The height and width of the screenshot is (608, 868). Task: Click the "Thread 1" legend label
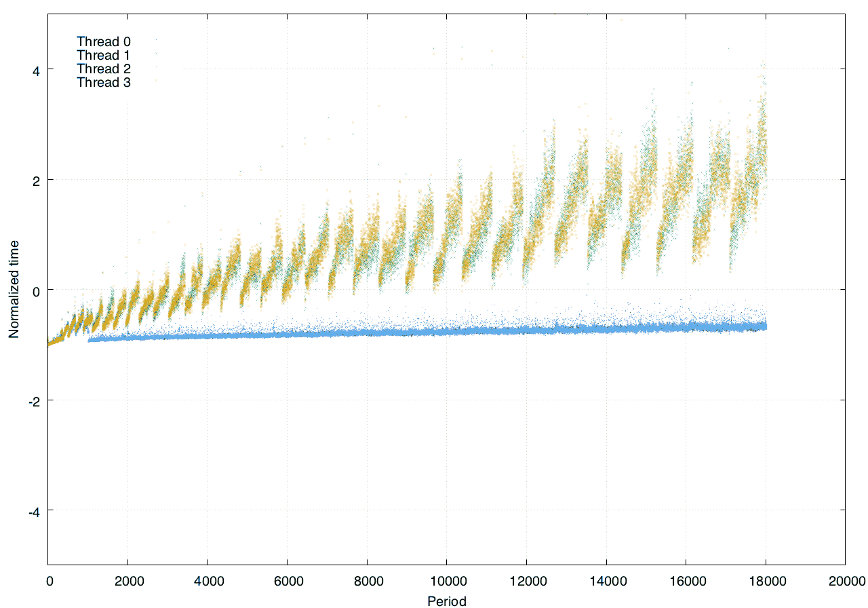click(104, 55)
